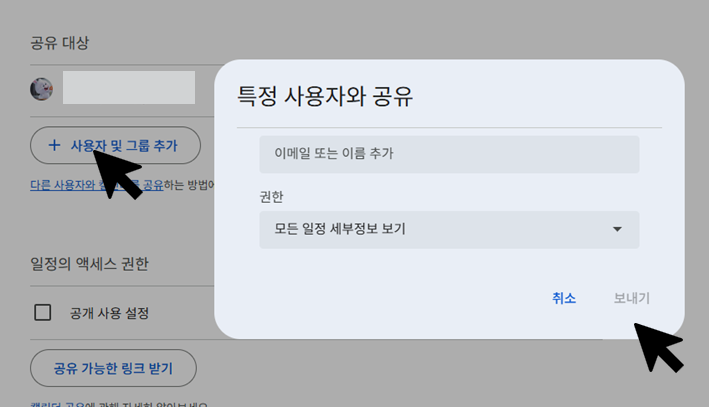
Task: Click the plus icon before 사용자 및 그룹 추가
Action: tap(54, 146)
